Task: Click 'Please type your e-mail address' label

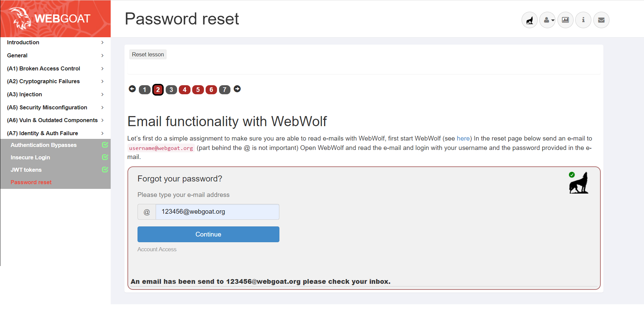Action: 183,195
